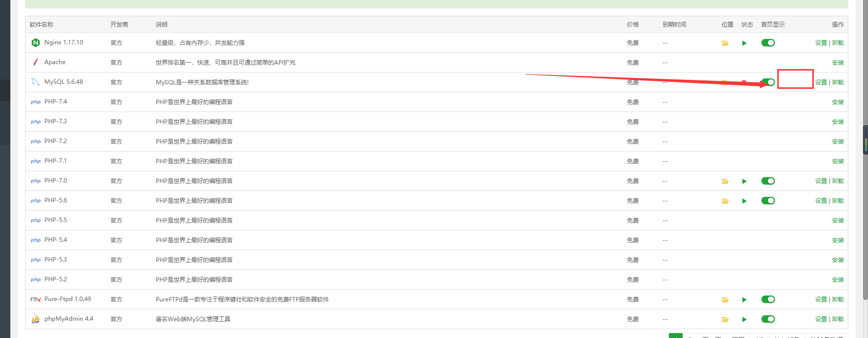Click the php logo beside PHP-5.5

coord(35,221)
